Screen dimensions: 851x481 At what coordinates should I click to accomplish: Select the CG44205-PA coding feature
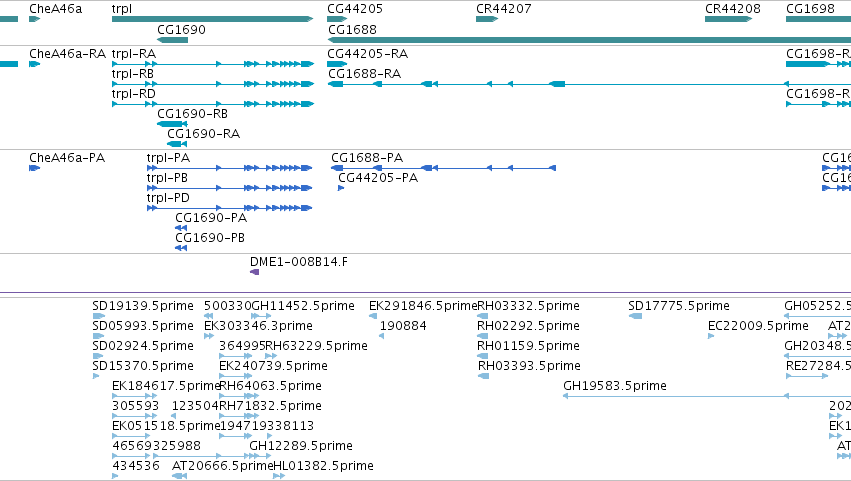(x=341, y=188)
